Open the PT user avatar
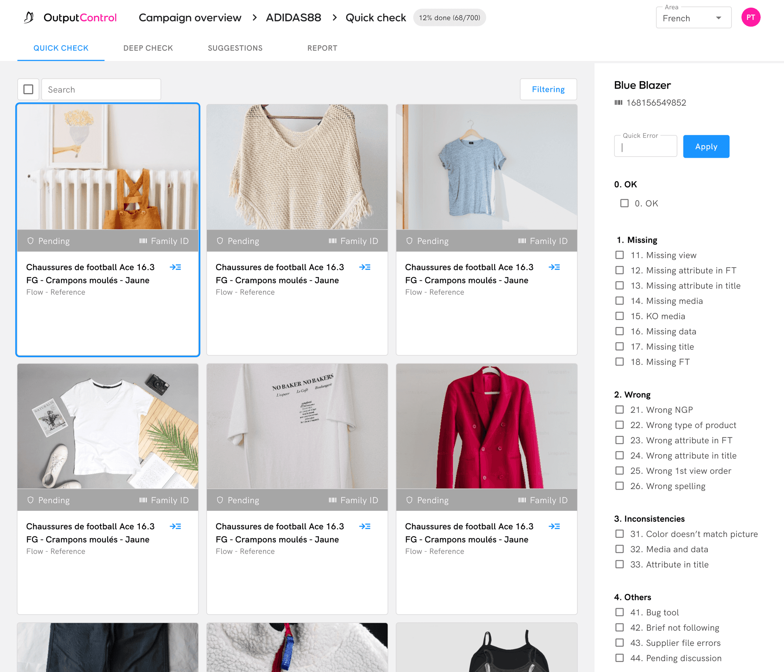This screenshot has width=784, height=672. 750,17
